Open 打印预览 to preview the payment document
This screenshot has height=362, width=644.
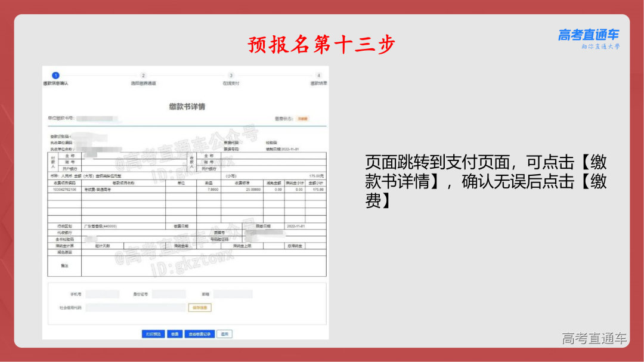[x=153, y=333]
